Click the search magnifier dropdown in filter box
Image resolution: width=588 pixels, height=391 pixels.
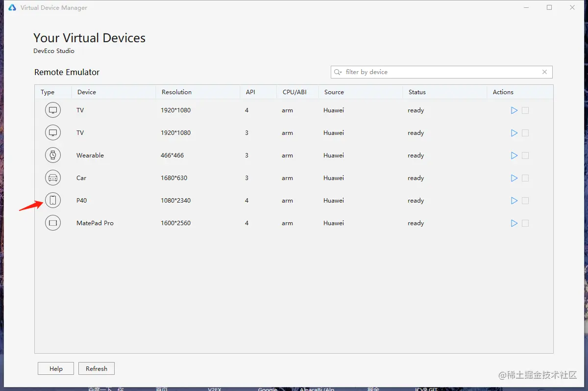point(338,72)
